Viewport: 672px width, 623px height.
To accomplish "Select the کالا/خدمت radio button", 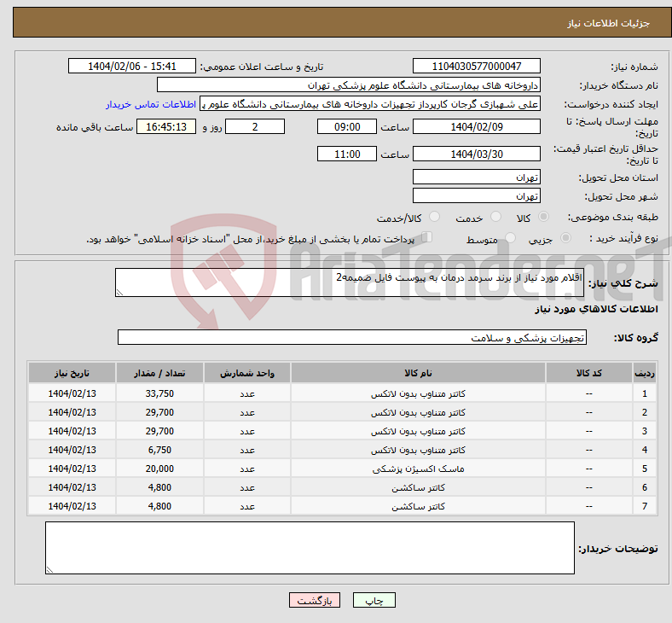I will tap(434, 217).
